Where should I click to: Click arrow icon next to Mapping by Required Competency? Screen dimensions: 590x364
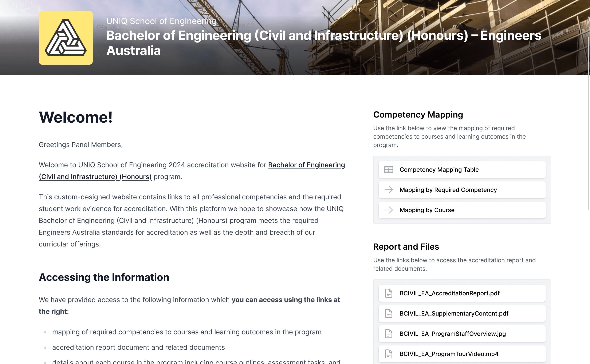(x=388, y=190)
